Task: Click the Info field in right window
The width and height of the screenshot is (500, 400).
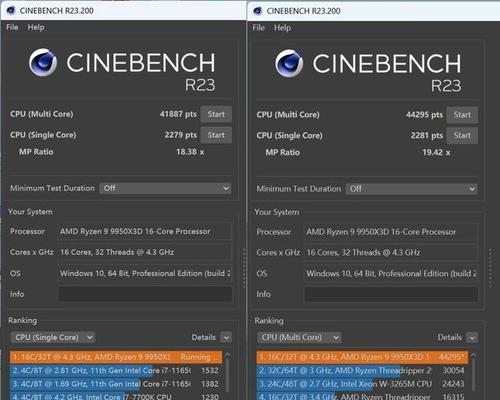Action: pyautogui.click(x=391, y=295)
